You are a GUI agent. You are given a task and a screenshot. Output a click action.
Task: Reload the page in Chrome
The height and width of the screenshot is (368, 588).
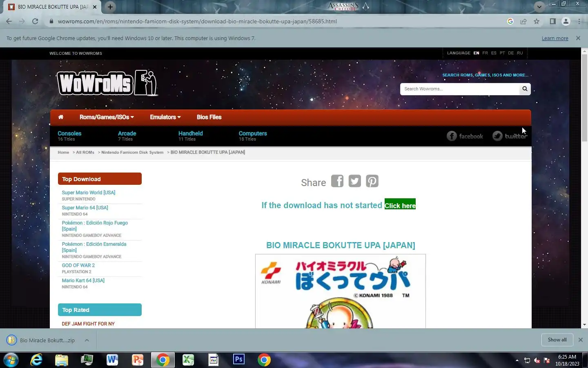tap(35, 21)
